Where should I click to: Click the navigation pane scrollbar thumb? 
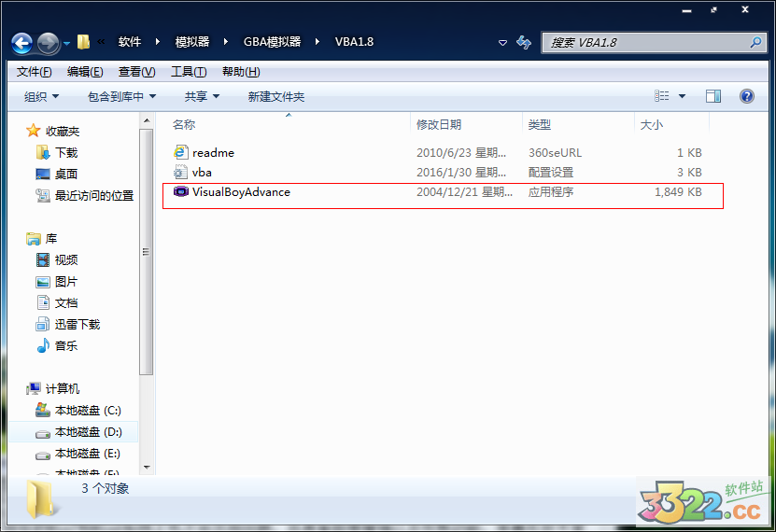pyautogui.click(x=146, y=252)
